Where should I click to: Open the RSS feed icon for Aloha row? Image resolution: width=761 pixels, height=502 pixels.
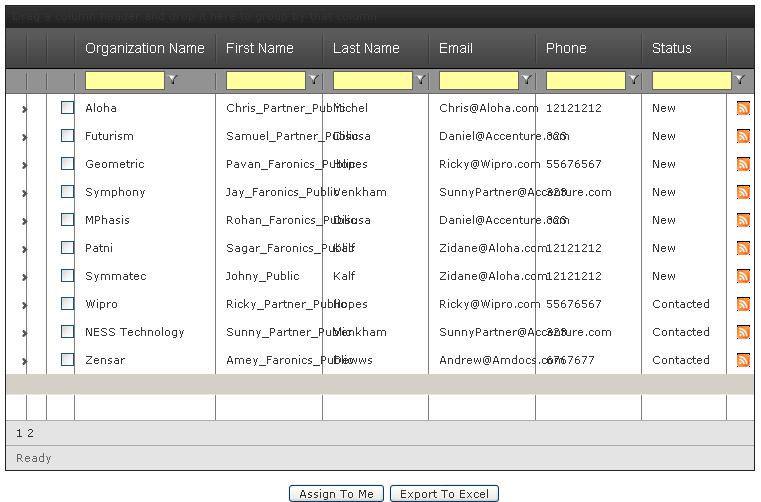point(743,108)
